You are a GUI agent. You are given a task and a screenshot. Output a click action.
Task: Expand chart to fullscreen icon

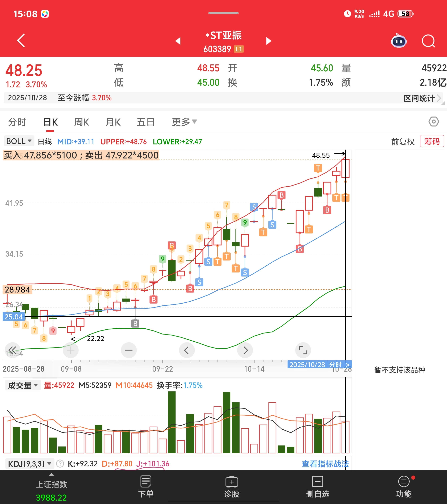coord(303,350)
